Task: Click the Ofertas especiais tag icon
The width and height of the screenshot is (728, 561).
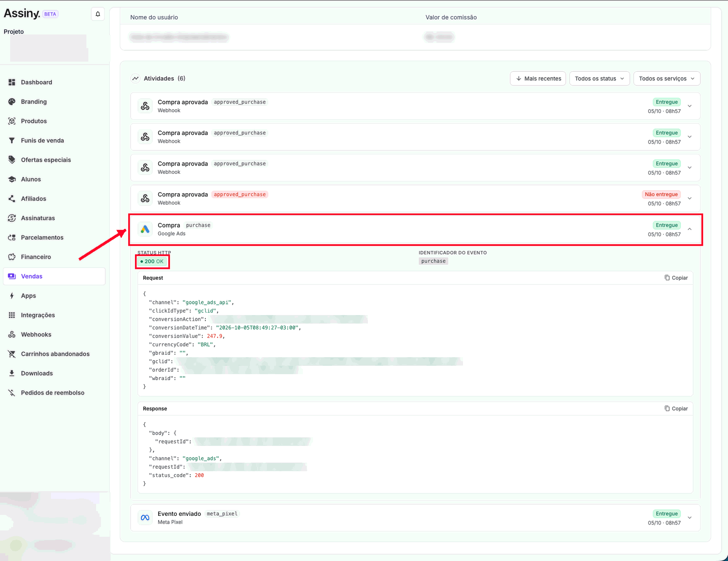Action: tap(12, 160)
